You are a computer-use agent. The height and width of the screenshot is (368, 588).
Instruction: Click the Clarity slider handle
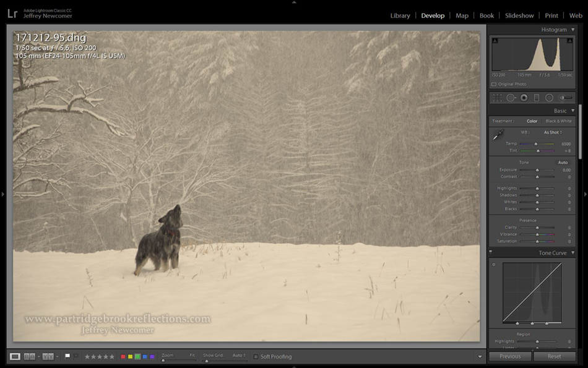click(537, 228)
